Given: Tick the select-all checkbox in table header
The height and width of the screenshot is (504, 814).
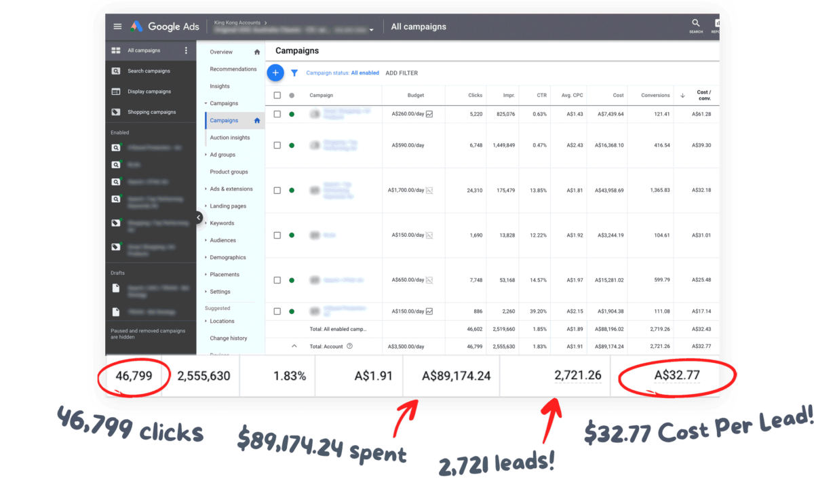Looking at the screenshot, I should coord(277,96).
